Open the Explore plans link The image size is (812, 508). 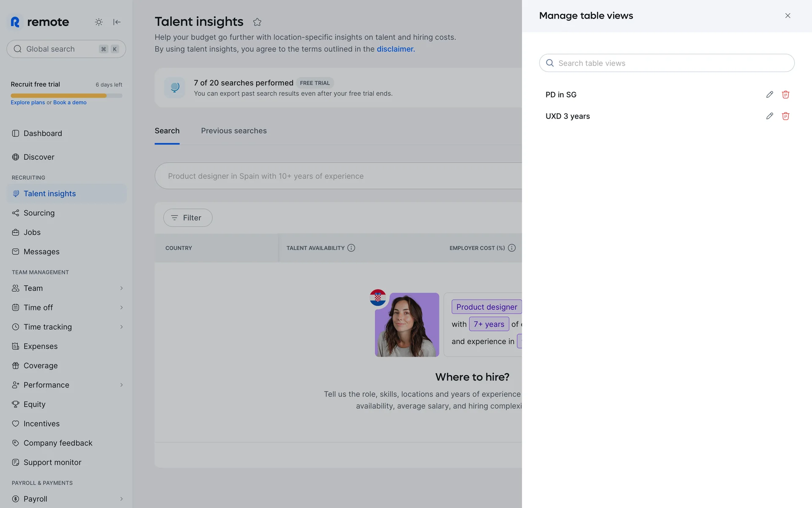click(27, 102)
